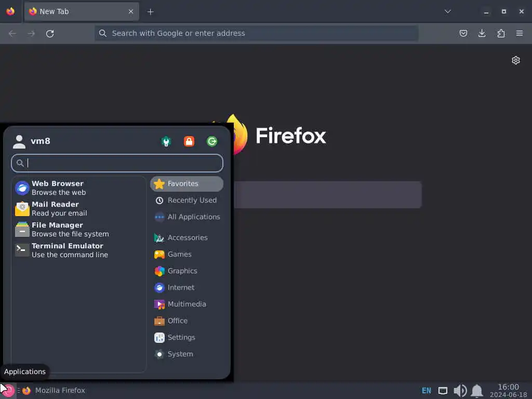Open the volume control tray icon
This screenshot has height=399, width=532.
pos(460,391)
